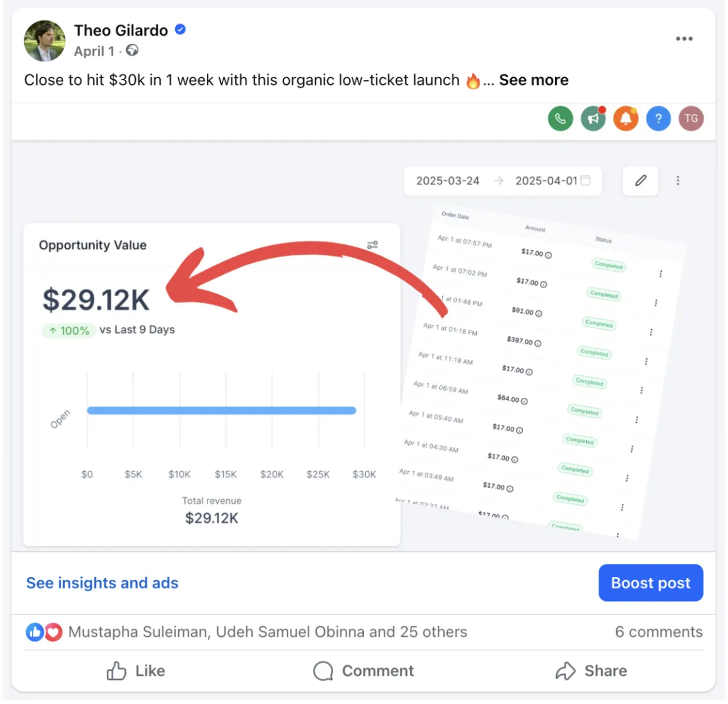This screenshot has width=728, height=704.
Task: Share the post
Action: (591, 671)
